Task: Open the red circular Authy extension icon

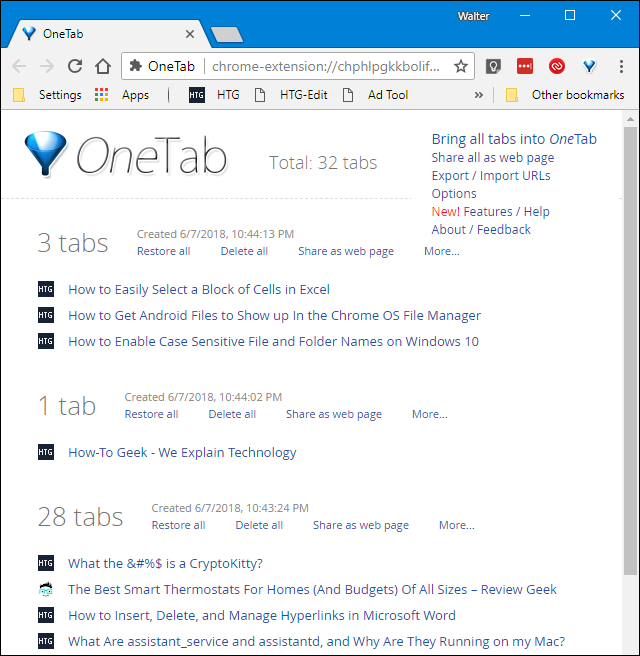Action: (557, 66)
